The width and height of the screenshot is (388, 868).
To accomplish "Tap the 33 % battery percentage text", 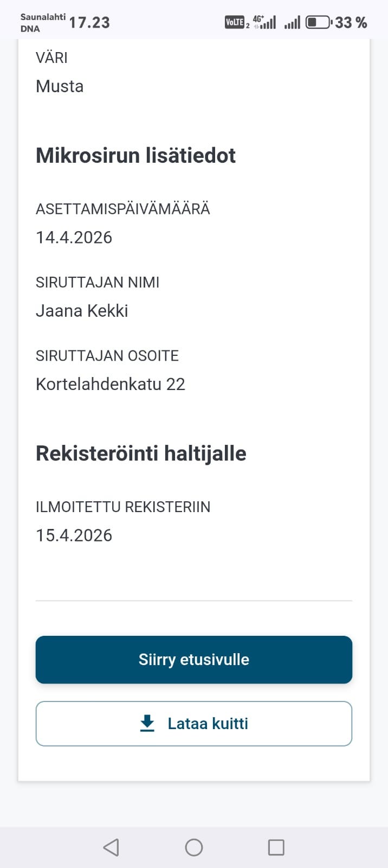I will [351, 23].
